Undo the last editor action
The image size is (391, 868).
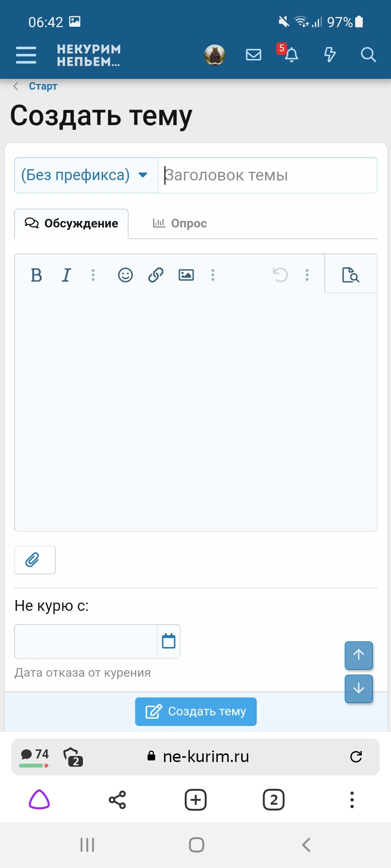click(x=280, y=275)
